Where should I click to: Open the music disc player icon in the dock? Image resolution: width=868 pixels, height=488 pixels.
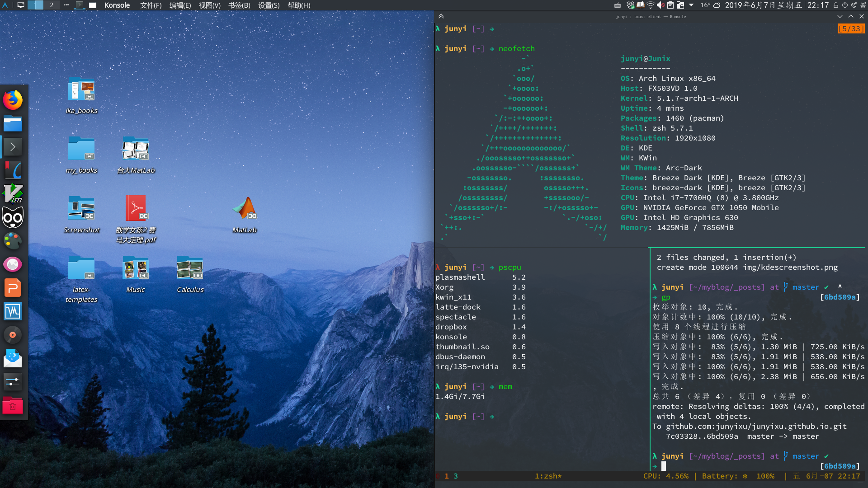coord(13,335)
